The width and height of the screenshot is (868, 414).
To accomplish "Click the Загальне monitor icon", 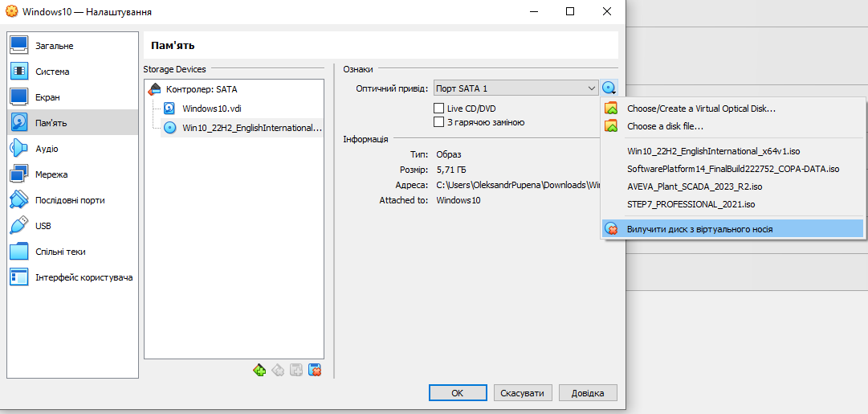I will (x=18, y=46).
